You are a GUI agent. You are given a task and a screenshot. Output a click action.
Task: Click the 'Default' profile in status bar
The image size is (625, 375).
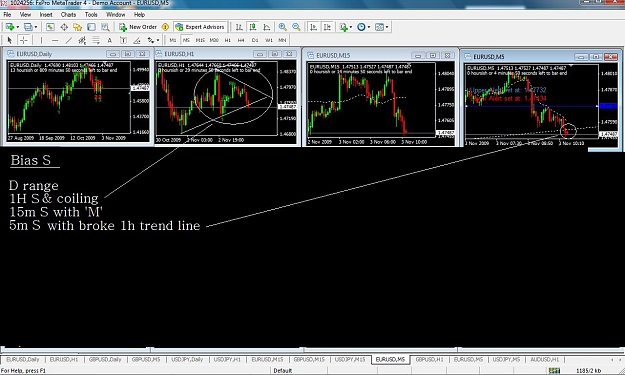point(283,371)
